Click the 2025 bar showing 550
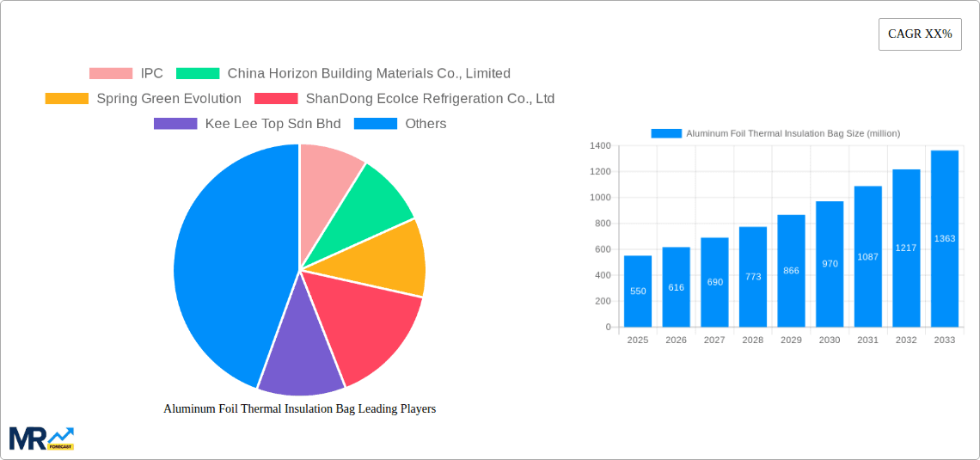Screen dimensions: 980x460 tap(638, 291)
